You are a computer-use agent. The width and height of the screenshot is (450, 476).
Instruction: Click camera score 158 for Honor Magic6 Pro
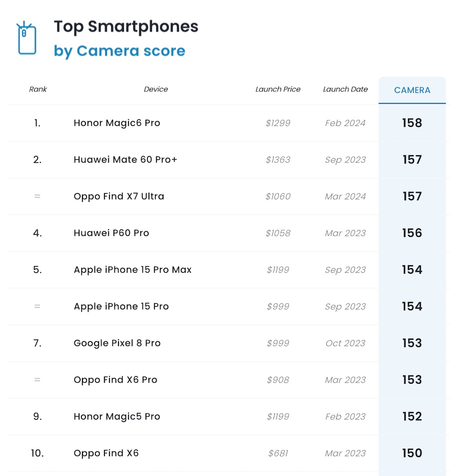click(x=412, y=123)
